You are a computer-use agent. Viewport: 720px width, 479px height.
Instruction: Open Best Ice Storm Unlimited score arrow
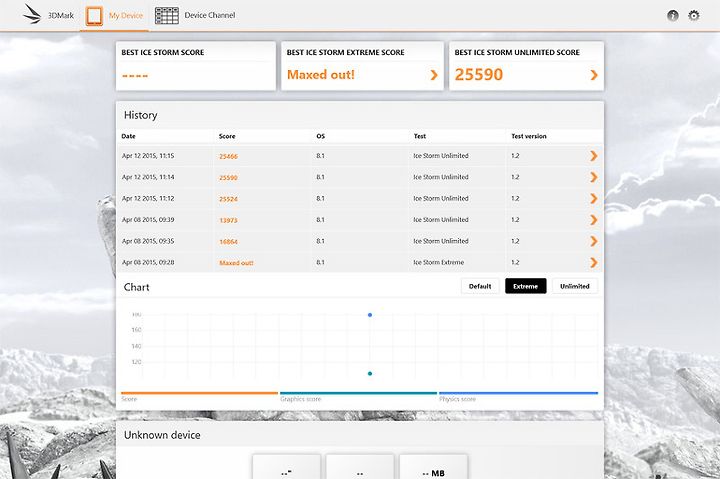pyautogui.click(x=594, y=75)
